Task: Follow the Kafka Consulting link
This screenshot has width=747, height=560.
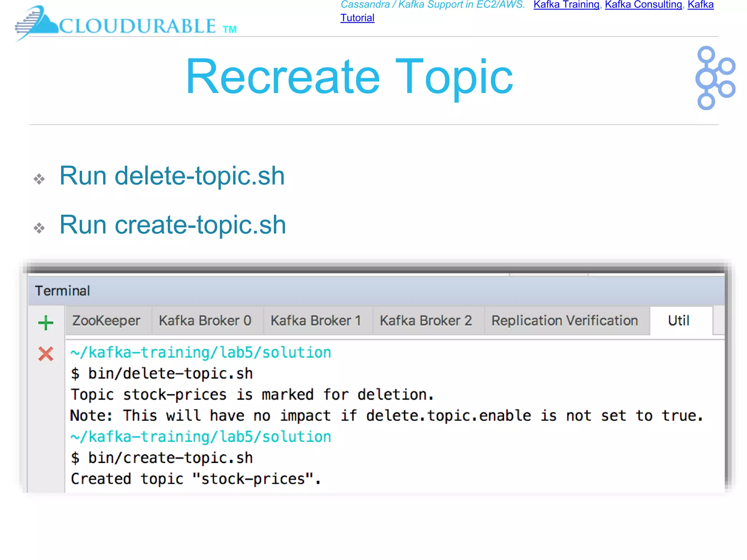Action: click(643, 5)
